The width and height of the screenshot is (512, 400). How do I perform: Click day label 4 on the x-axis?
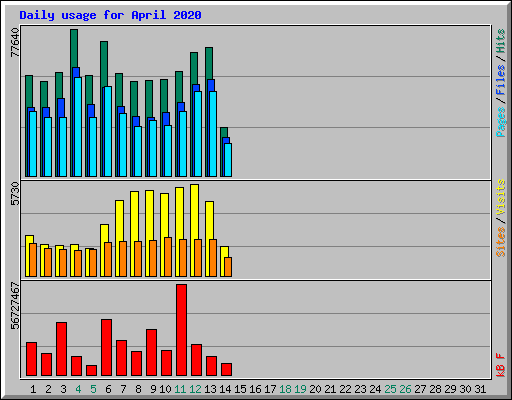click(x=78, y=389)
